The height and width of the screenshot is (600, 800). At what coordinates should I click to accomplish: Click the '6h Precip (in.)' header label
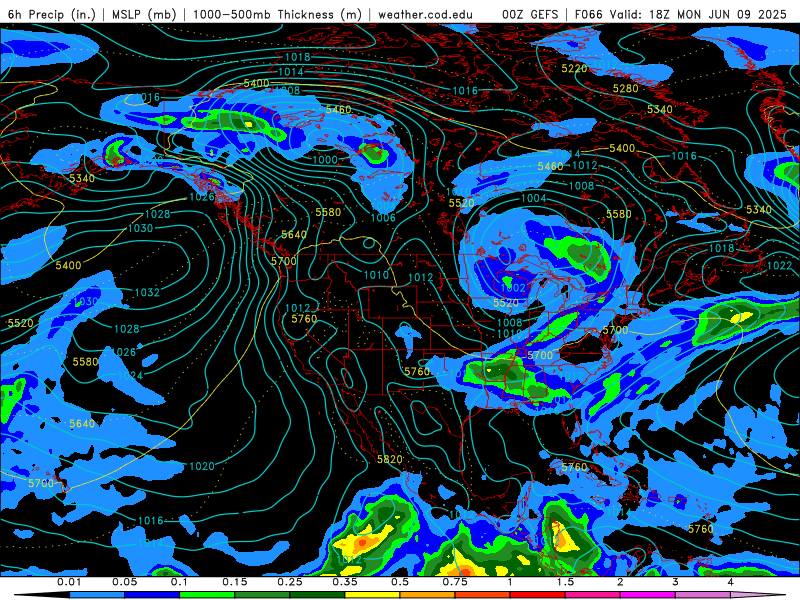coord(52,14)
